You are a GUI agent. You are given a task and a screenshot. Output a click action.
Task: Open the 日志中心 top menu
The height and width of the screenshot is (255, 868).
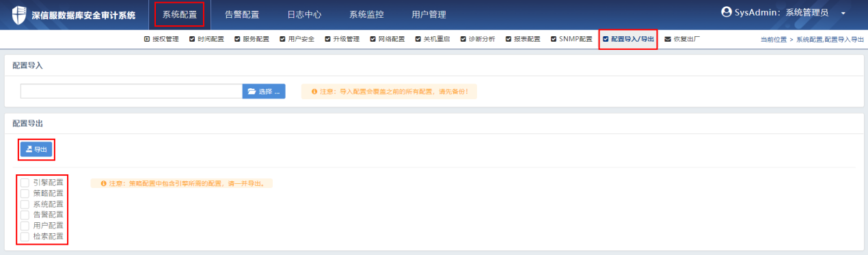[304, 14]
